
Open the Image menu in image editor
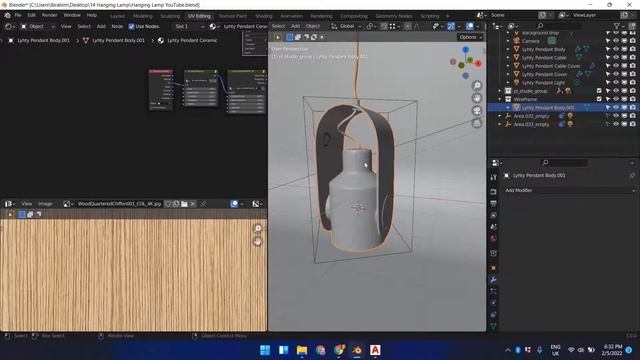coord(45,204)
